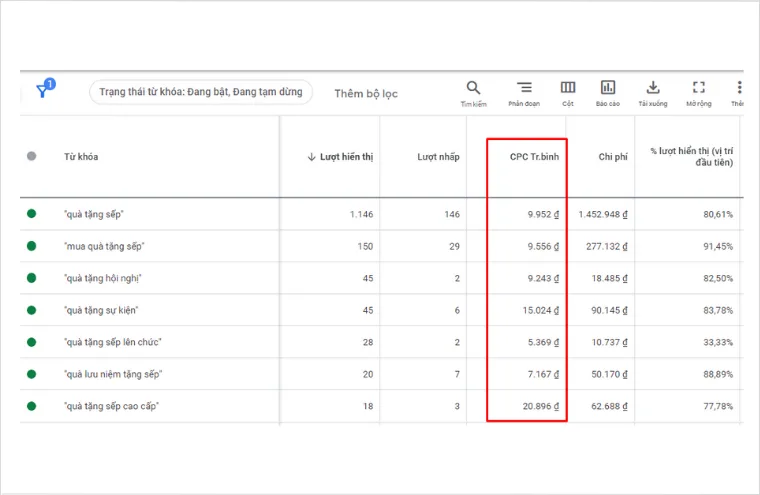Click the Lượt nhấp column header
This screenshot has height=495, width=760.
(x=438, y=157)
